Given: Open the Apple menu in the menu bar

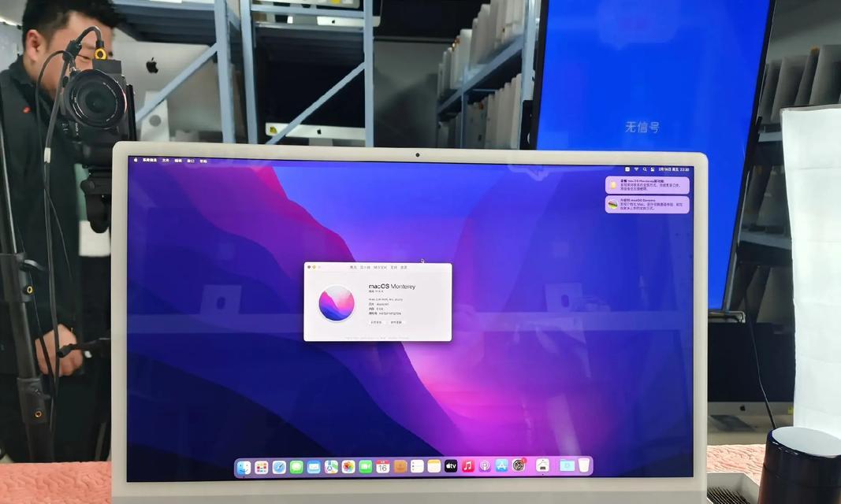Looking at the screenshot, I should coord(136,160).
